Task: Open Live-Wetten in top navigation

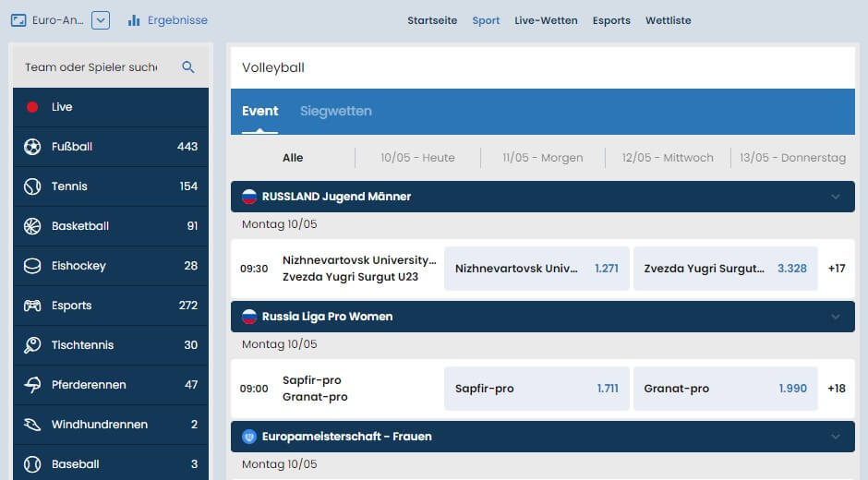Action: pyautogui.click(x=546, y=20)
